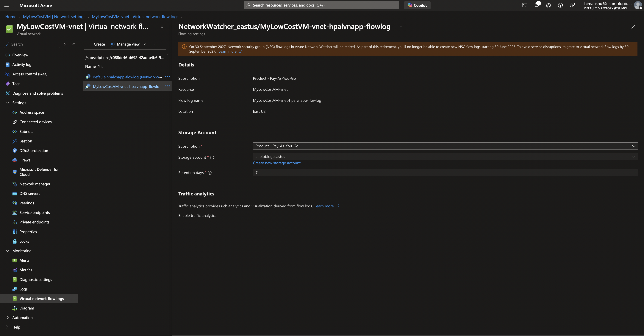Select Bastion in the sidebar
The width and height of the screenshot is (644, 336).
26,141
